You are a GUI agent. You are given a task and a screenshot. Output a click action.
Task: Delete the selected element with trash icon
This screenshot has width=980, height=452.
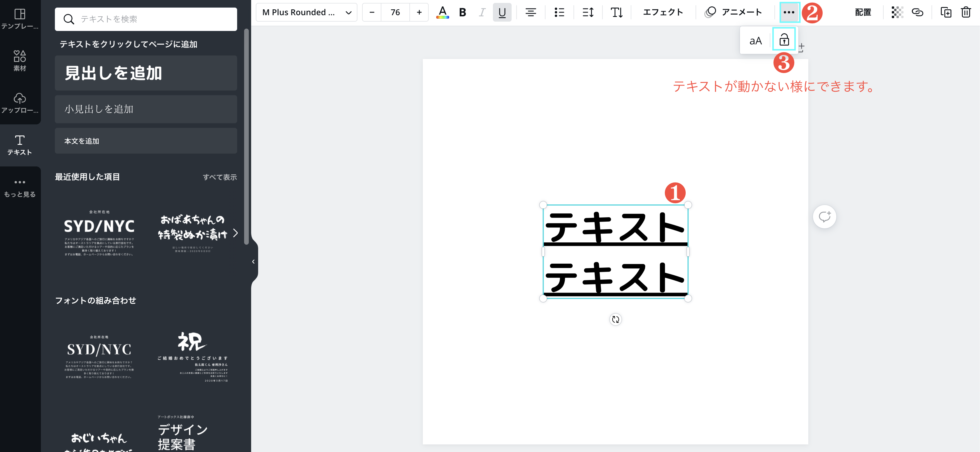click(x=966, y=12)
